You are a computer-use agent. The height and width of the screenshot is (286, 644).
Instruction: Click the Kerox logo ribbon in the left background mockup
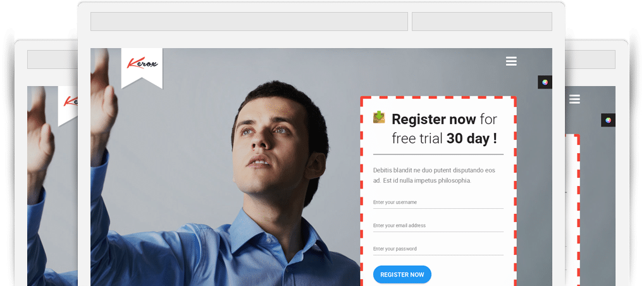tap(68, 106)
